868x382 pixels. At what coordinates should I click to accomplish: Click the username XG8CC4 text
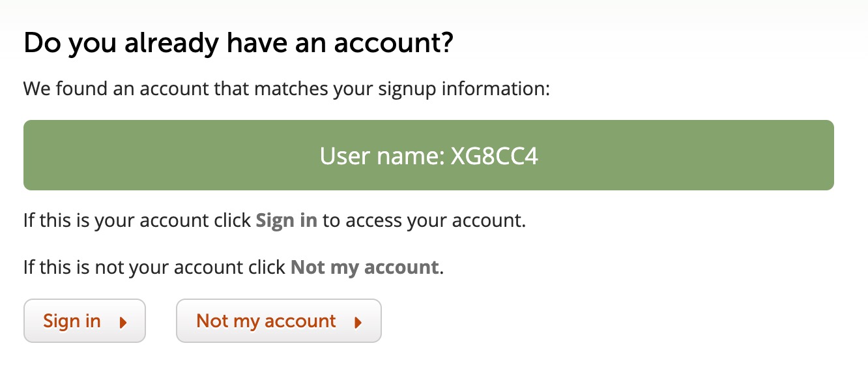pyautogui.click(x=495, y=156)
